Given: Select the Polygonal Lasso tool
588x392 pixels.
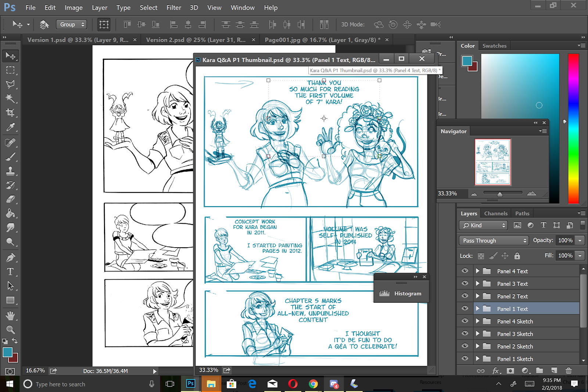Looking at the screenshot, I should [10, 84].
